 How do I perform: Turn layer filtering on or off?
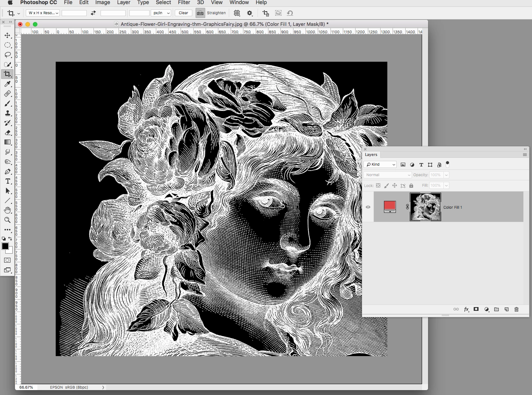448,163
